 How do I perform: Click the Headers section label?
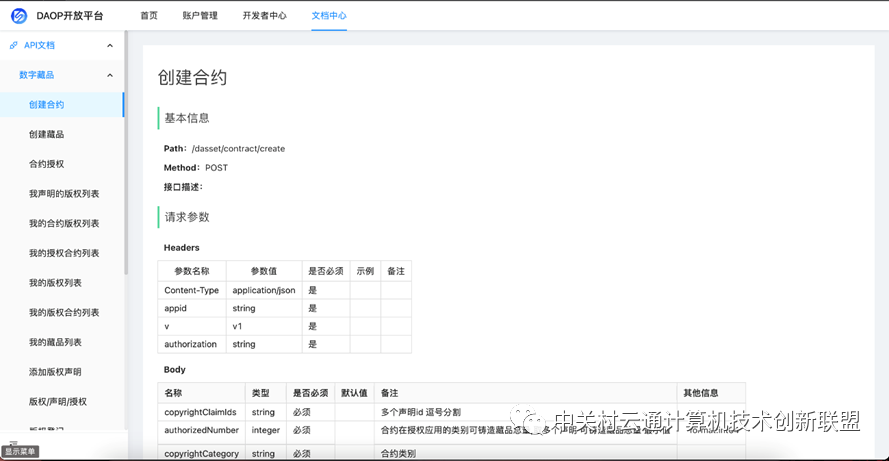tap(181, 248)
